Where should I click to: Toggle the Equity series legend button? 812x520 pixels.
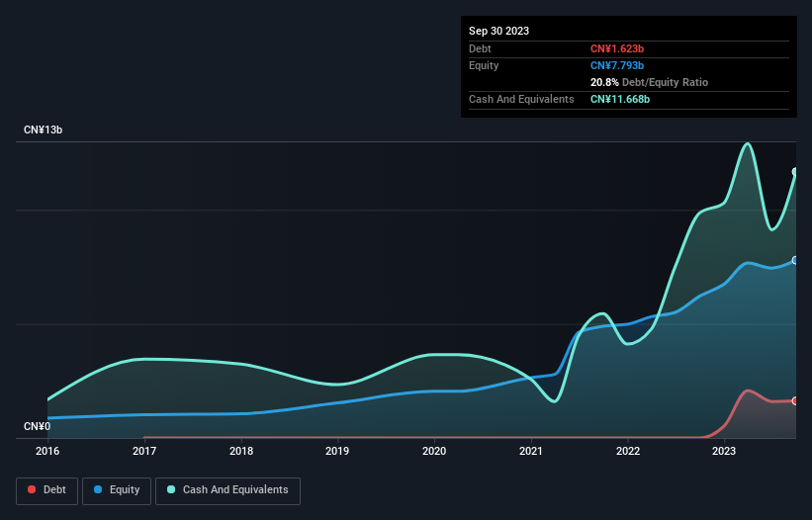tap(117, 490)
